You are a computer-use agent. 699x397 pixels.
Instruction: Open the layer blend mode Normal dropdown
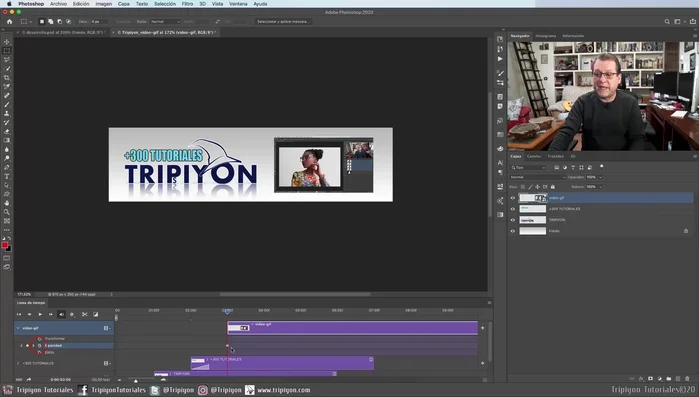point(538,177)
